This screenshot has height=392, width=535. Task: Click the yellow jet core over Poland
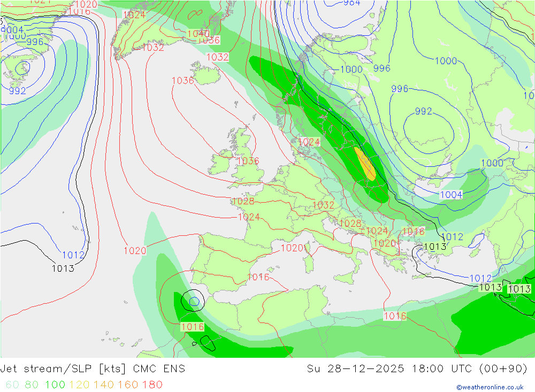pos(365,164)
